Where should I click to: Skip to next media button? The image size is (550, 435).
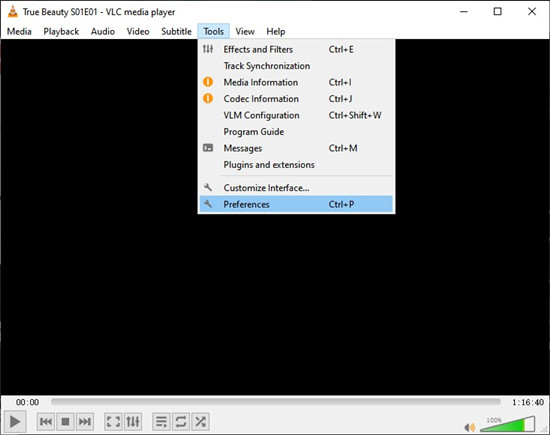click(85, 421)
